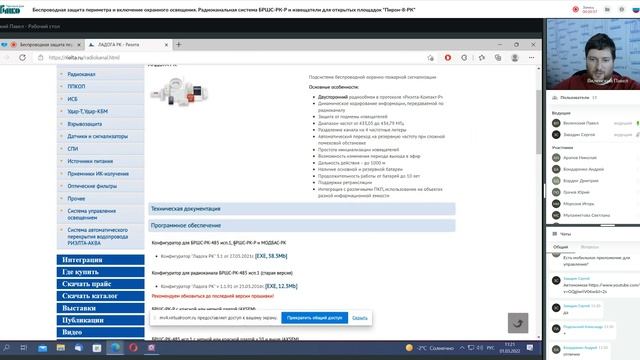Click the Ладога РК product image
Image resolution: width=640 pixels, height=360 pixels.
coord(179,92)
